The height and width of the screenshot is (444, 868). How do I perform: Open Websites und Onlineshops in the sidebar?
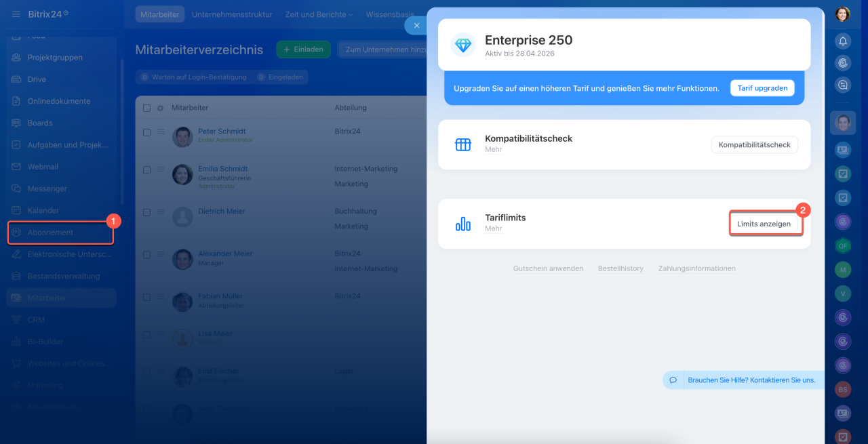[x=61, y=363]
